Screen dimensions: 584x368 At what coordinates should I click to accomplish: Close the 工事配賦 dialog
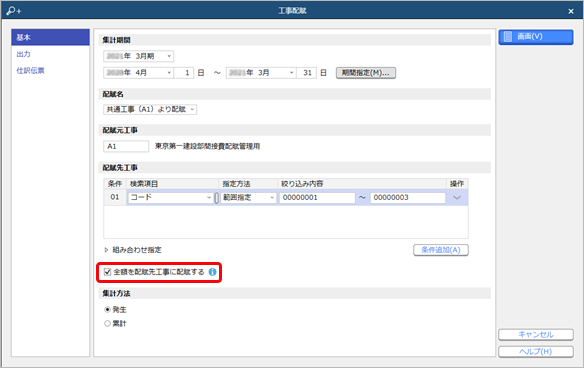pos(571,11)
